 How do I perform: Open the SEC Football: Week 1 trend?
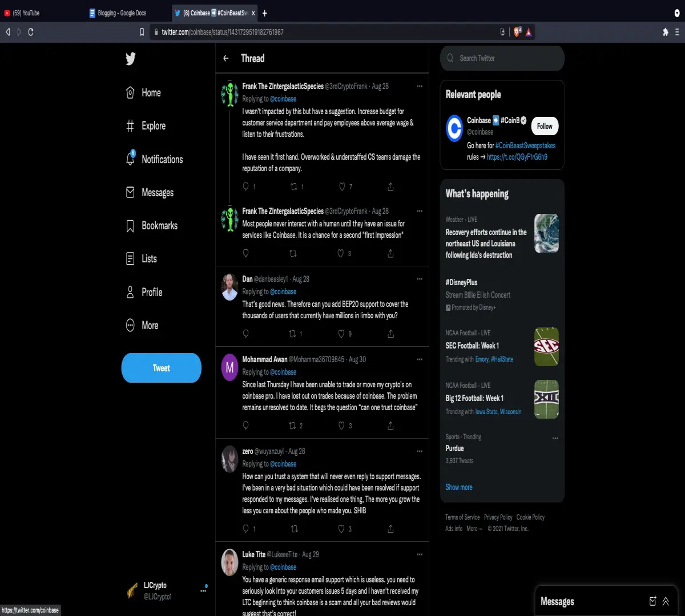pyautogui.click(x=472, y=346)
